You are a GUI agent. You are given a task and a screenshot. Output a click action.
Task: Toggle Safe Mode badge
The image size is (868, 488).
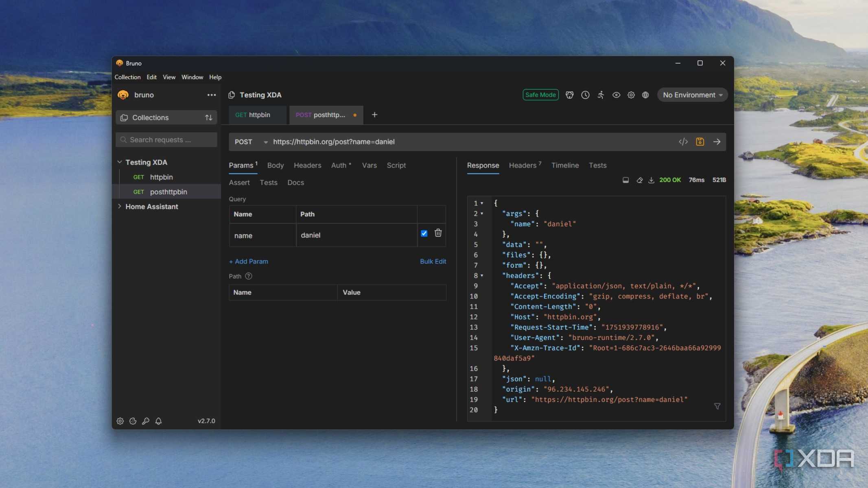point(540,95)
